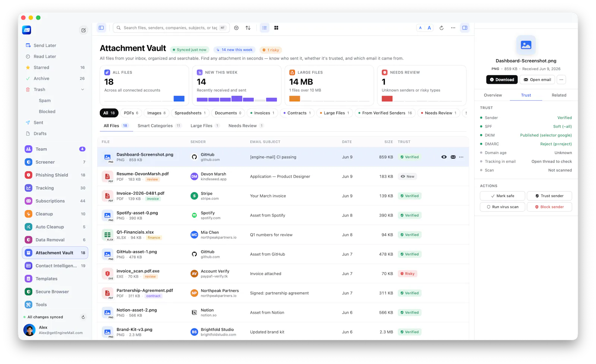Screen dimensions: 596x364
Task: Open Send Later folder
Action: point(55,45)
